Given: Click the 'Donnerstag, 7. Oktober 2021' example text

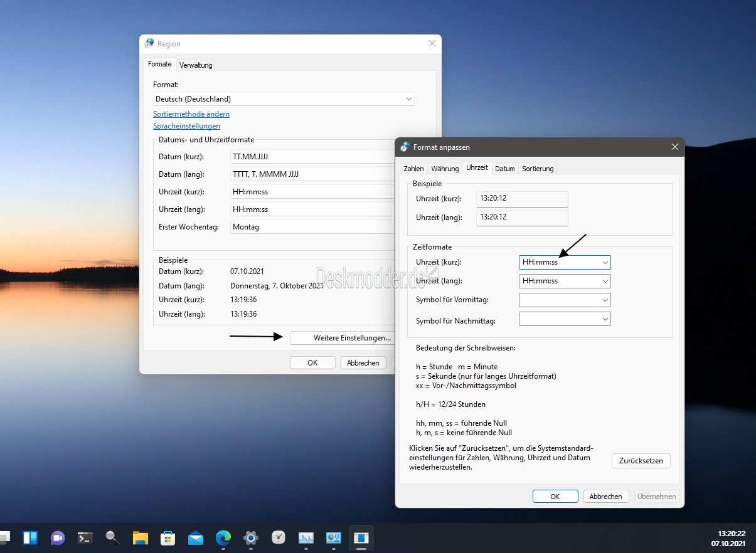Looking at the screenshot, I should [x=277, y=286].
